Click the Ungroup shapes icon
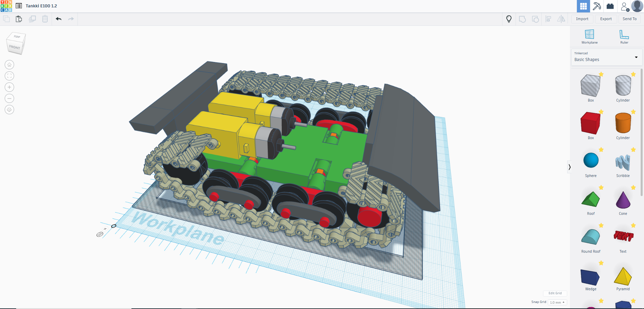The image size is (644, 309). (x=535, y=19)
